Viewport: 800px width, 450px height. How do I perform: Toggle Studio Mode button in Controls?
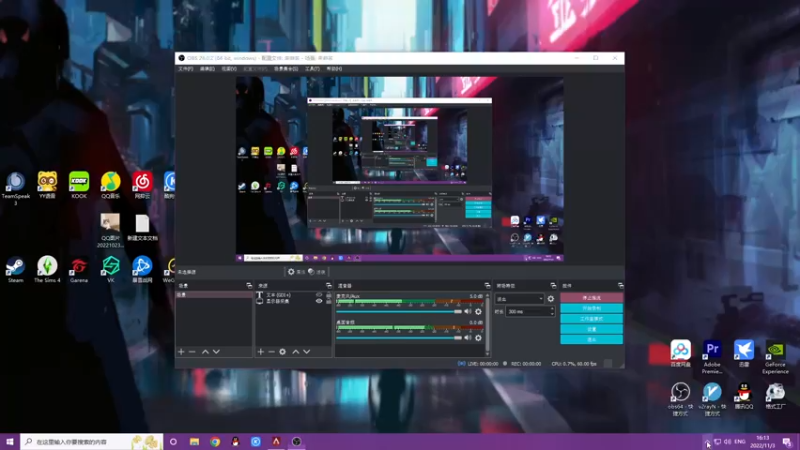coord(591,319)
